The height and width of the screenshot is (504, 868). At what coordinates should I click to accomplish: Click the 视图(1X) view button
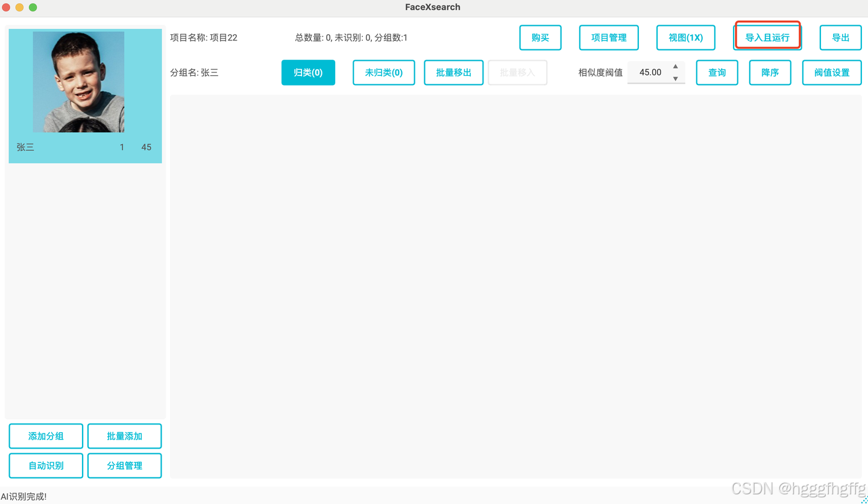(x=685, y=37)
